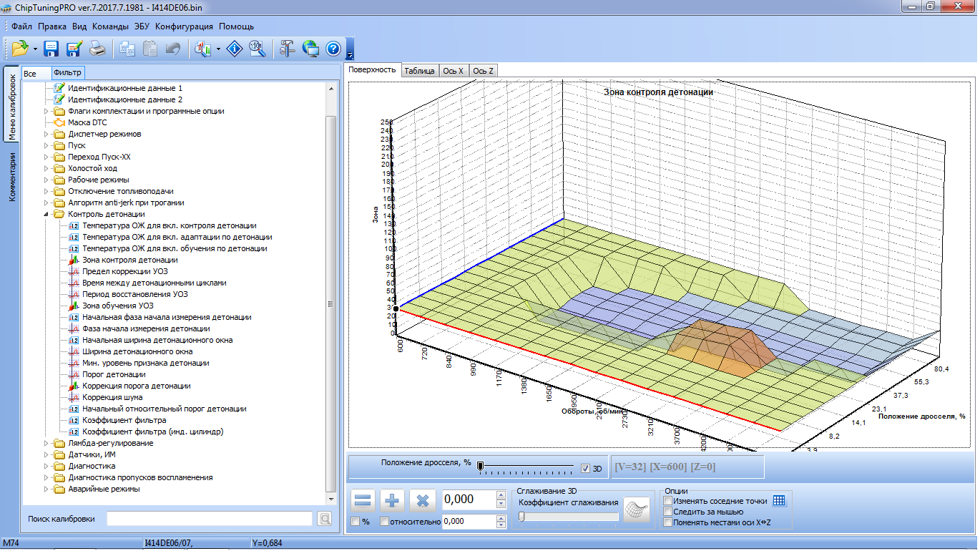
Task: Enable the % checkbox
Action: click(356, 522)
